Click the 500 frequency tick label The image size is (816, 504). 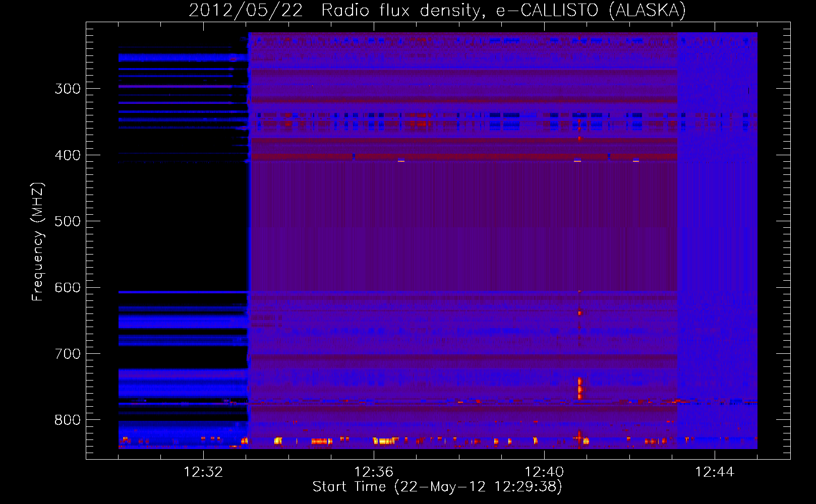coord(68,221)
